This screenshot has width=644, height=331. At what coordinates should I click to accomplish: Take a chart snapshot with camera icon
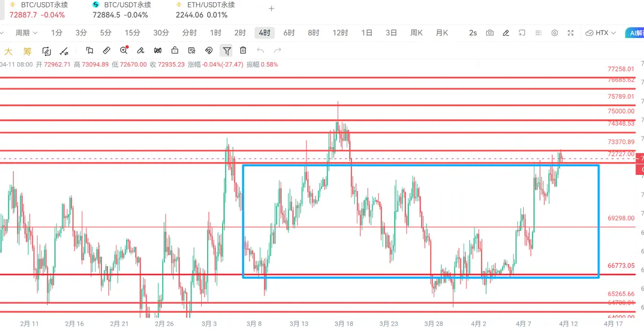(489, 33)
